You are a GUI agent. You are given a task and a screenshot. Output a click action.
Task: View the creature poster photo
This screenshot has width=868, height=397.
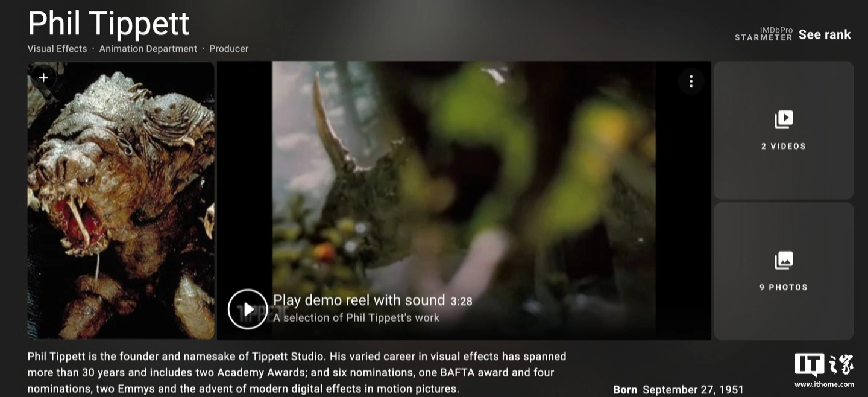click(121, 200)
